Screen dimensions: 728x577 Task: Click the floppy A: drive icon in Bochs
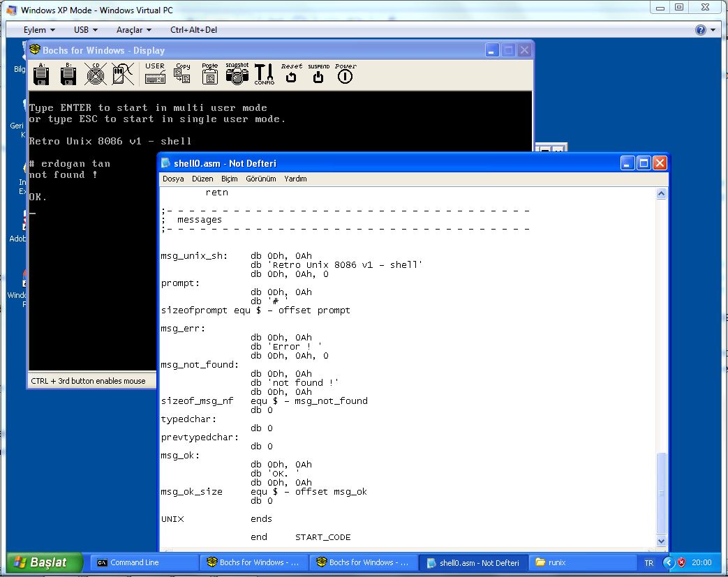tap(41, 74)
